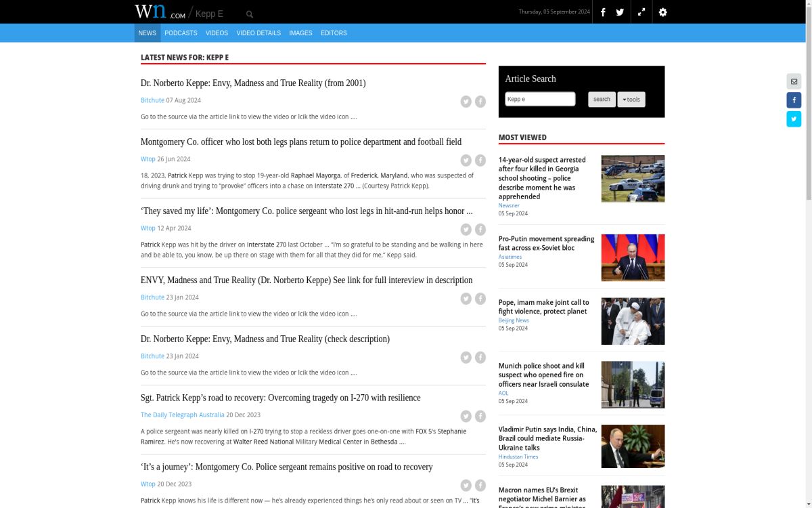Share page by email using sidebar envelope icon
The width and height of the screenshot is (812, 508).
[794, 81]
